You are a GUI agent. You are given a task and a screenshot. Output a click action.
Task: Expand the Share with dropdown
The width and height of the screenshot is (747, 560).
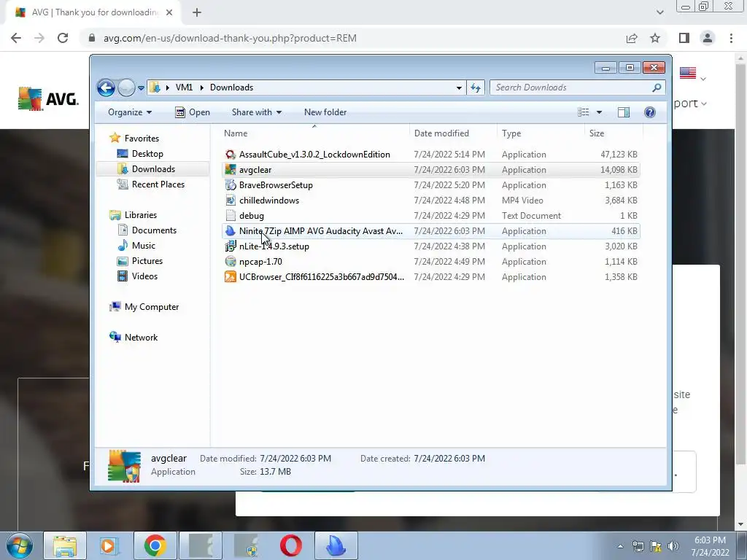tap(256, 112)
